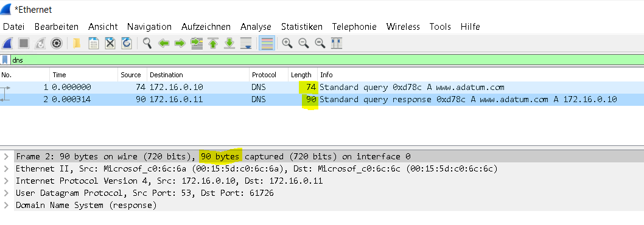Screen dimensions: 644x225
Task: Open the Tools menu
Action: 440,27
